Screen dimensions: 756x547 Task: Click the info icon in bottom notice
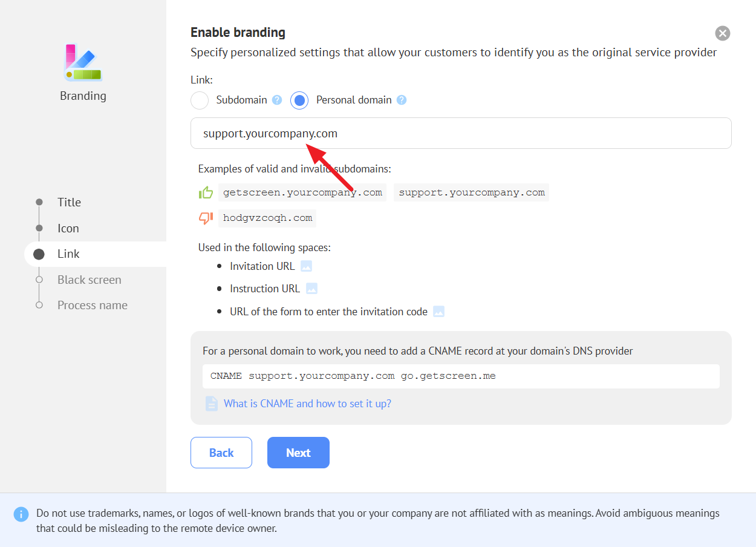(x=21, y=514)
